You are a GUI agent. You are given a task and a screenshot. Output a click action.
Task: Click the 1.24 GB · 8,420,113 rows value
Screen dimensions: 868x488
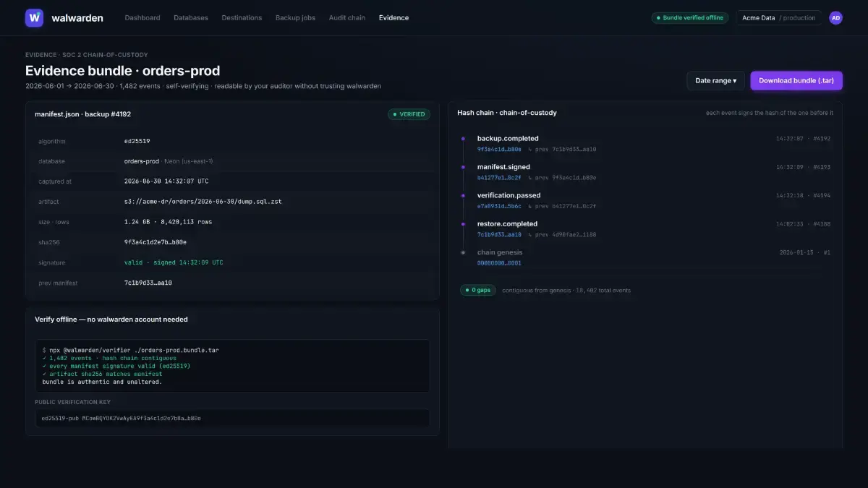(168, 222)
